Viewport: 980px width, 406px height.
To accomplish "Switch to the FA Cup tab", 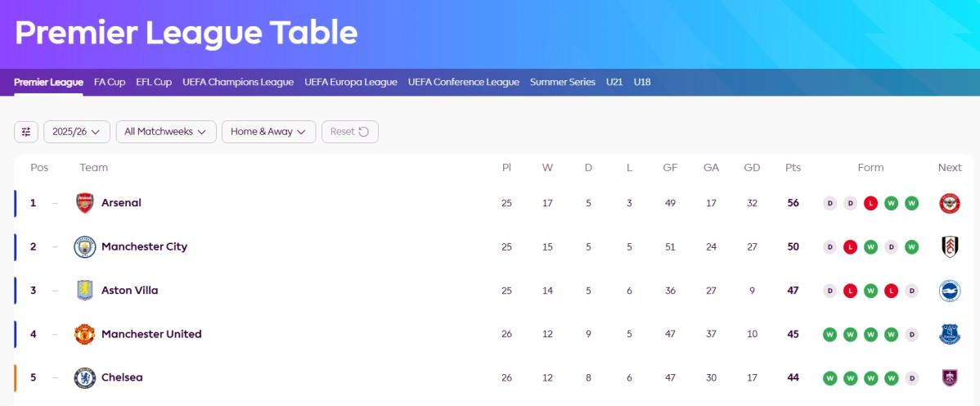I will pos(110,82).
